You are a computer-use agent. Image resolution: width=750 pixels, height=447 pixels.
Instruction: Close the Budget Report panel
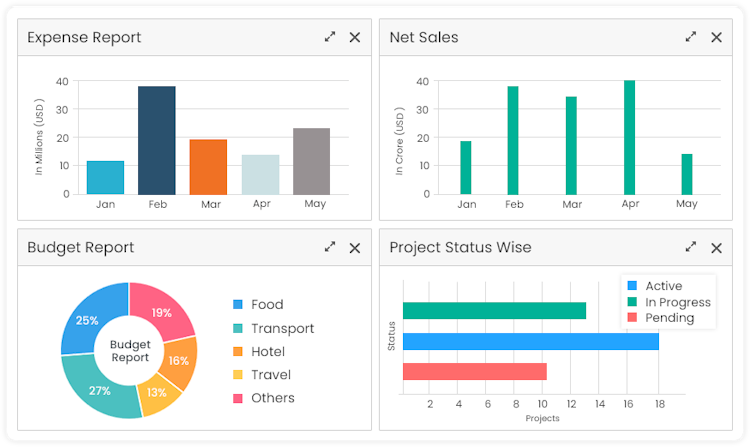pos(355,247)
